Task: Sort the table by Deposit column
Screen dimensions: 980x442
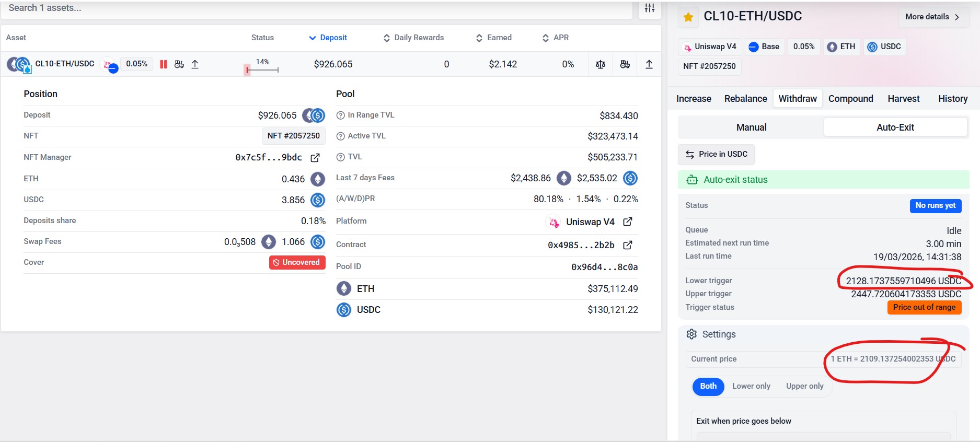Action: 328,38
